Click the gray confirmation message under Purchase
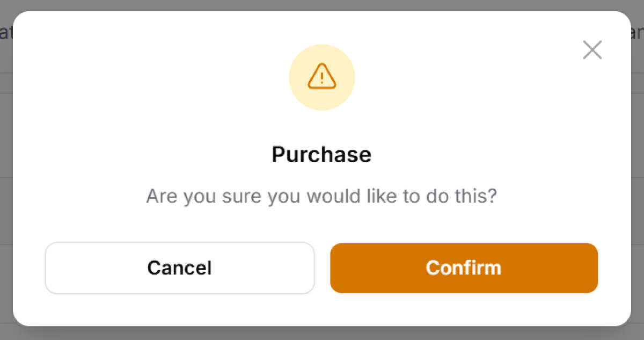This screenshot has width=644, height=340. click(x=321, y=196)
